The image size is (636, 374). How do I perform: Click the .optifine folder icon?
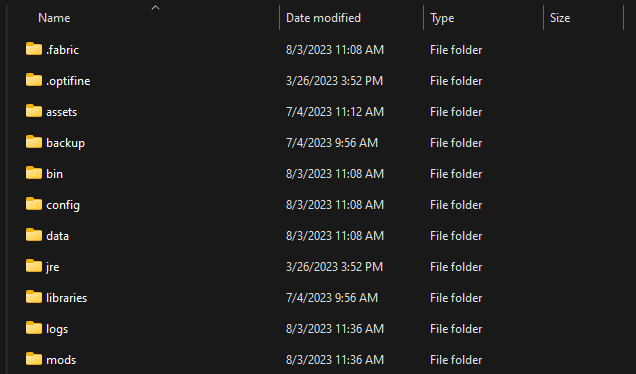coord(34,80)
